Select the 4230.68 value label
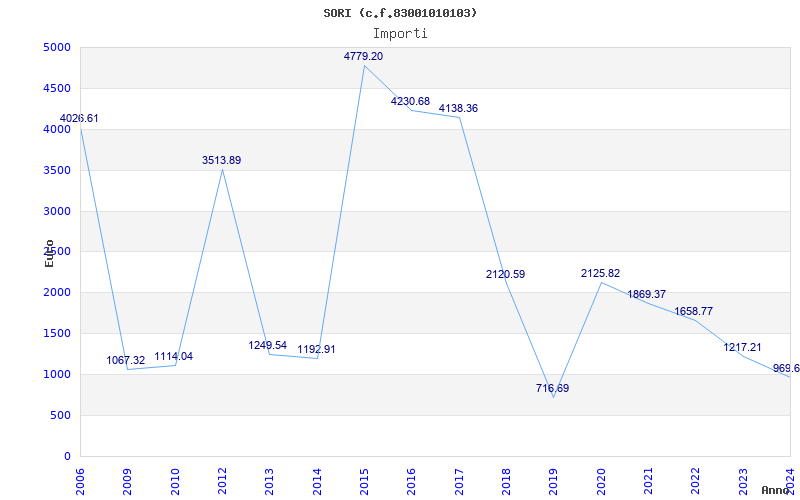The width and height of the screenshot is (800, 500). pyautogui.click(x=410, y=101)
